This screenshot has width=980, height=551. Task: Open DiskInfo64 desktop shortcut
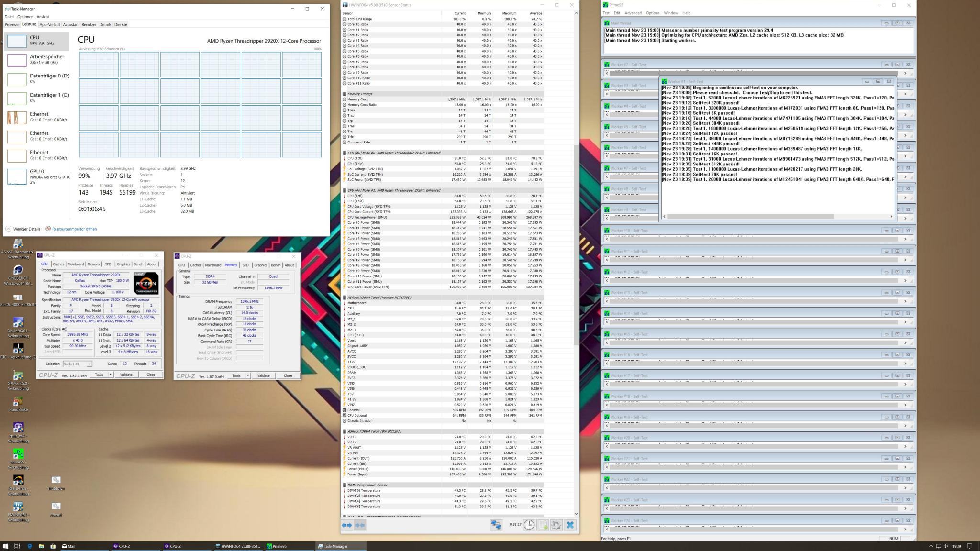(x=18, y=328)
